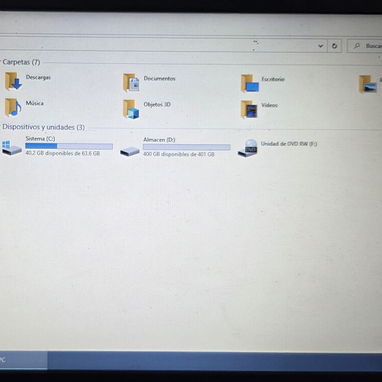Click the Música label
The width and height of the screenshot is (382, 382).
(x=35, y=103)
